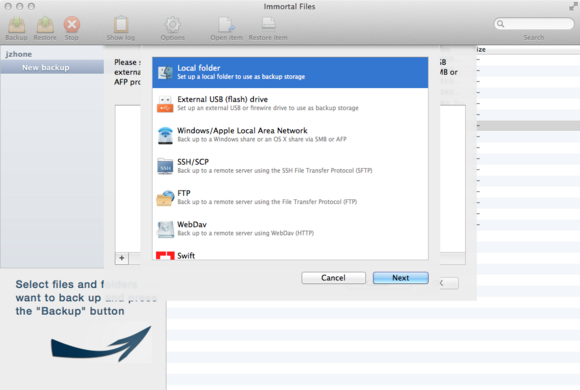Click the Next button

(x=401, y=278)
